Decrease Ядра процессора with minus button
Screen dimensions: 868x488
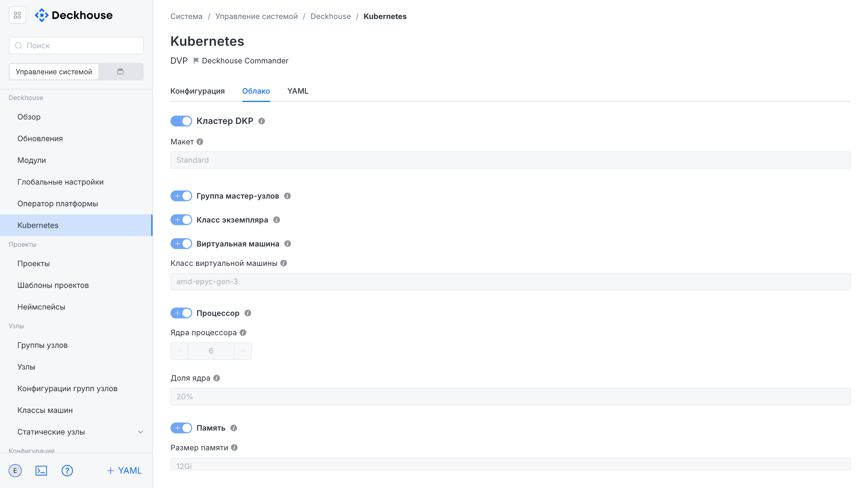pos(179,351)
